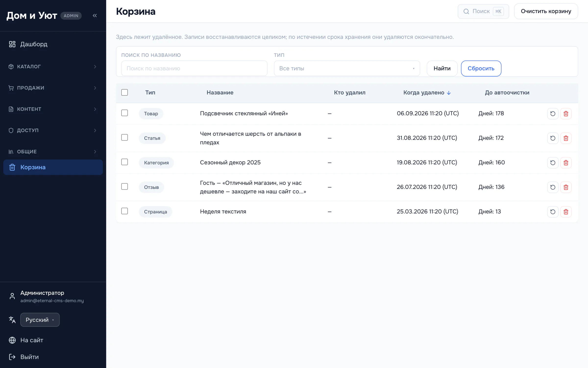
Task: Restore the «Иней» candle holder item
Action: (553, 114)
